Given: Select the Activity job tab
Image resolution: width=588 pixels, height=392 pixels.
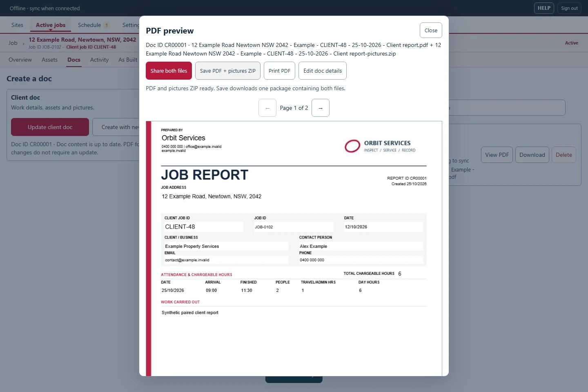Looking at the screenshot, I should [99, 60].
